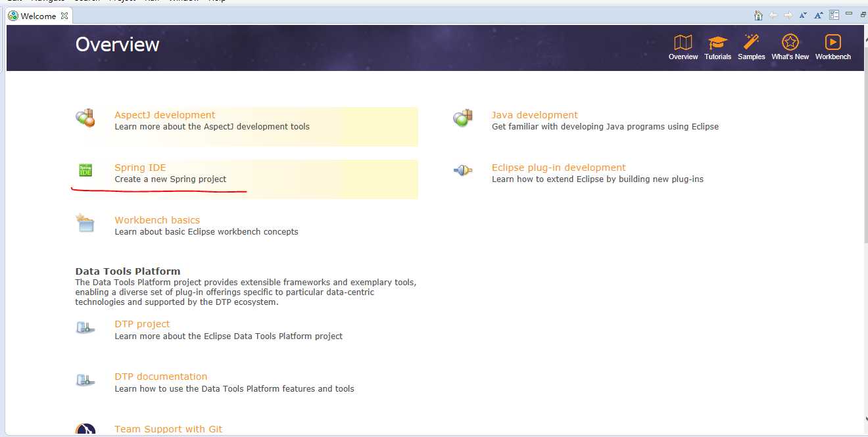Click the scrollbar down arrow
This screenshot has height=437, width=868.
click(865, 417)
